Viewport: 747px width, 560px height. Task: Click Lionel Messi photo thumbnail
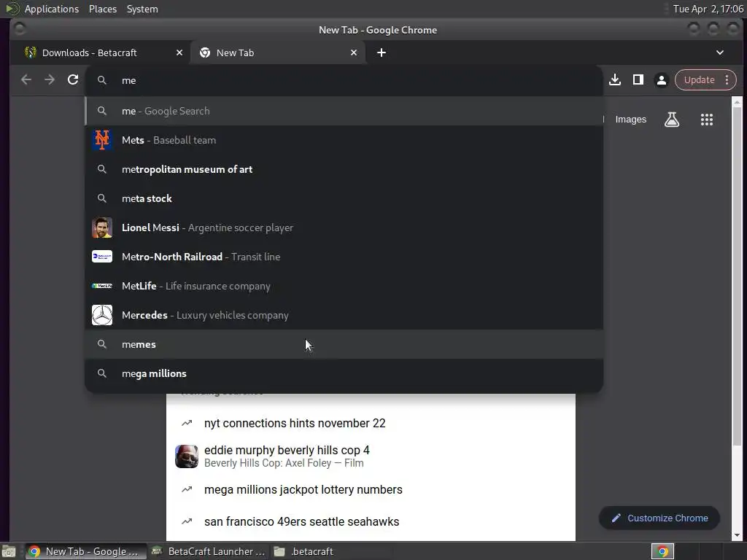(102, 227)
